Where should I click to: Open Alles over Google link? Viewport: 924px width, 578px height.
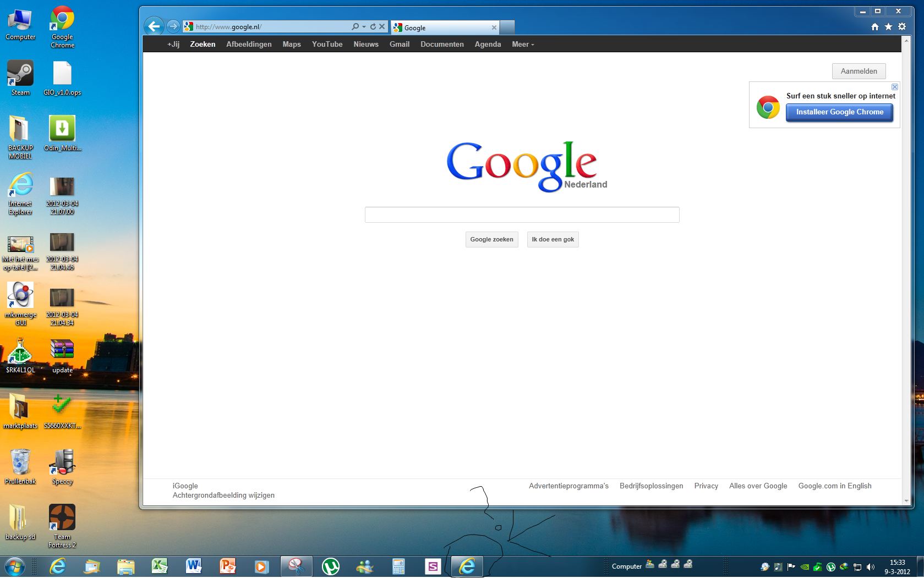point(758,486)
